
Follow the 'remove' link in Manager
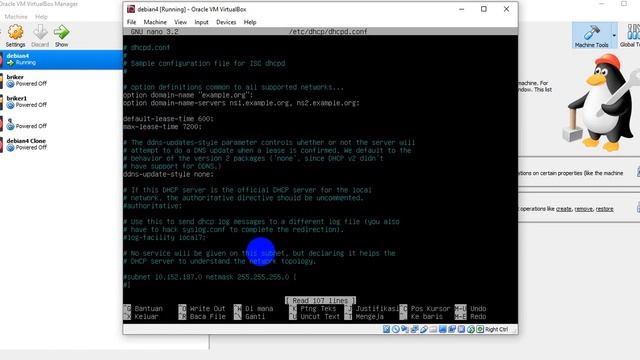coord(583,209)
